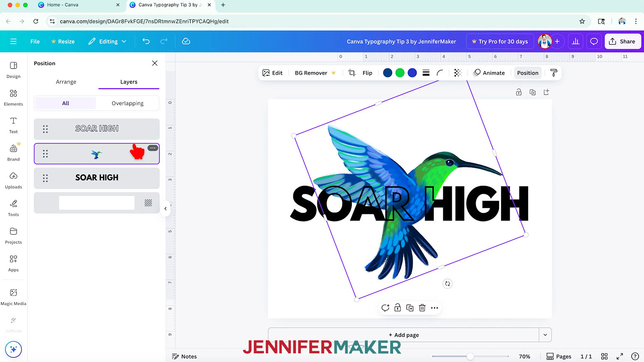Screen dimensions: 644x362
Task: Click the Share button
Action: (x=622, y=41)
